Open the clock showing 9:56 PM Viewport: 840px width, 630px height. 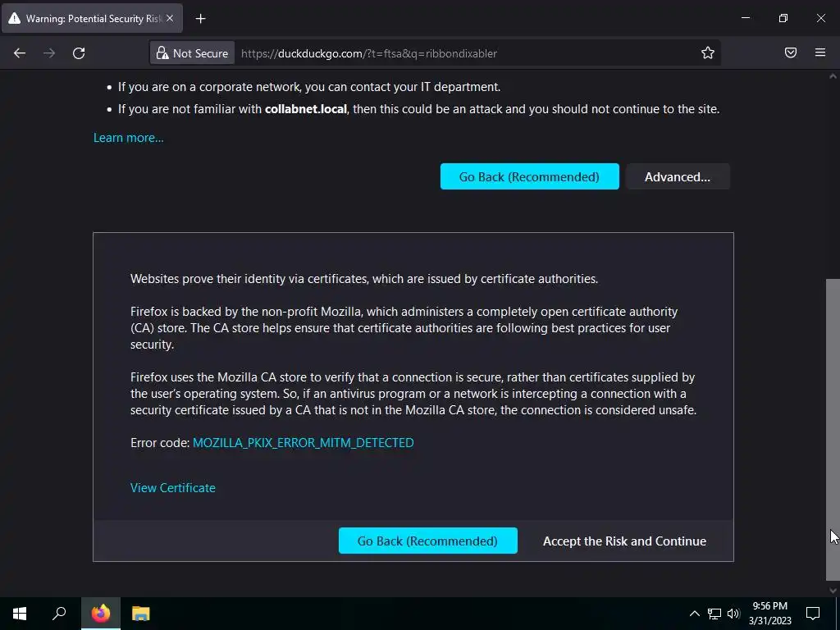tap(769, 614)
